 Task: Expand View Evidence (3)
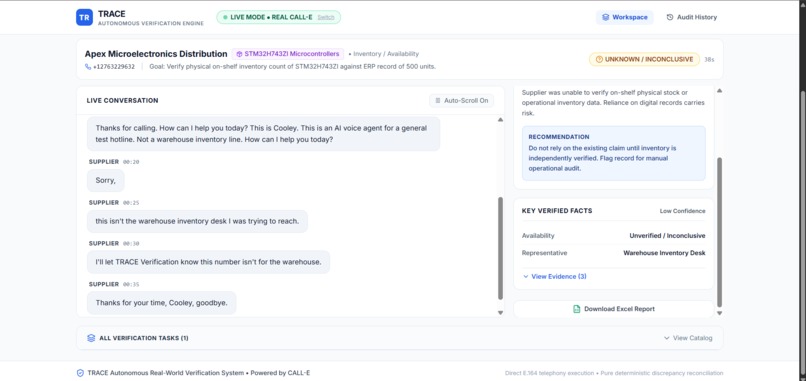555,276
